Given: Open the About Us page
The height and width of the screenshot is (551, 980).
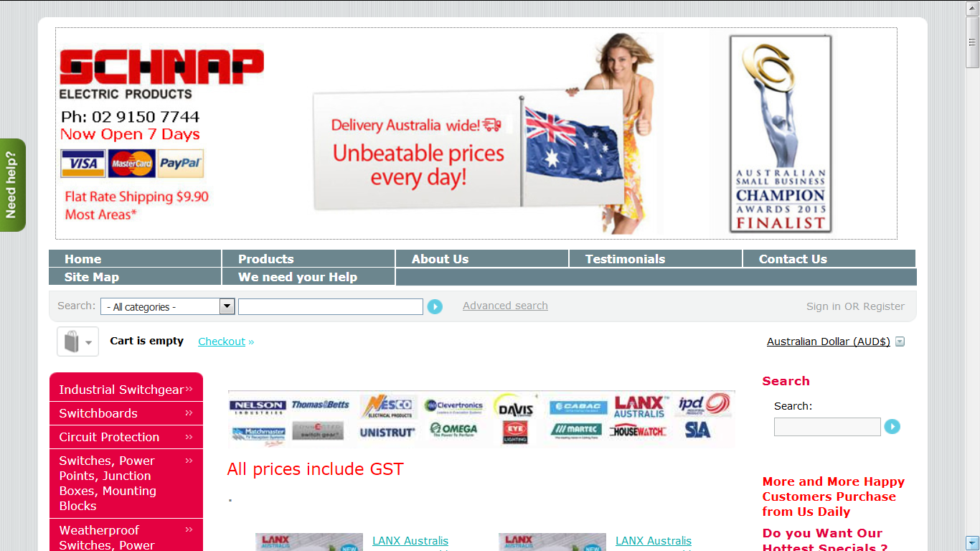Looking at the screenshot, I should coord(482,259).
